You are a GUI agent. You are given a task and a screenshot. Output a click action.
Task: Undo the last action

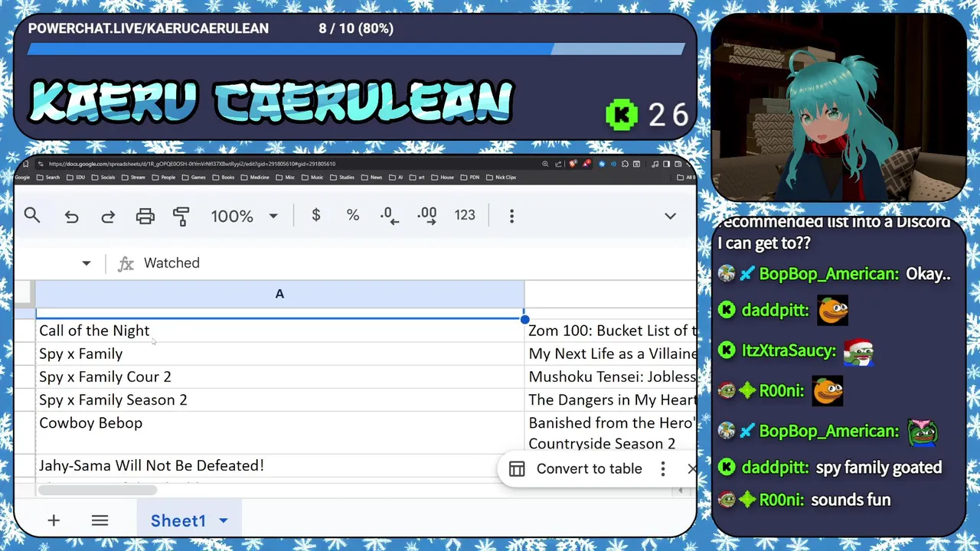[71, 217]
